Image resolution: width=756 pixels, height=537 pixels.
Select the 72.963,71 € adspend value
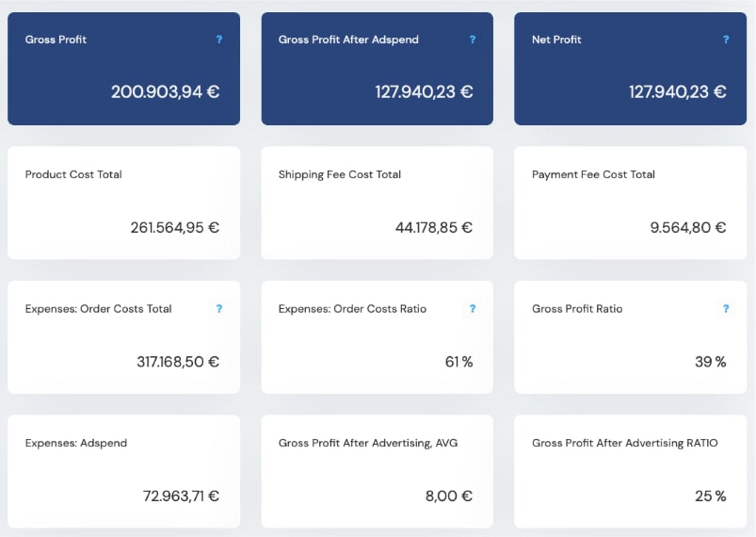pos(181,496)
